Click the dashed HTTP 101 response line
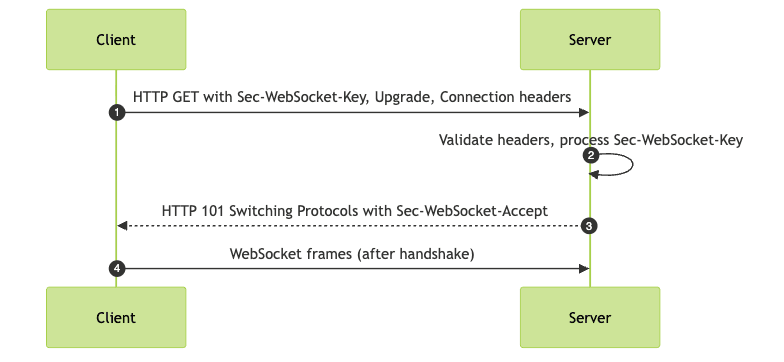The image size is (784, 362). tap(354, 226)
